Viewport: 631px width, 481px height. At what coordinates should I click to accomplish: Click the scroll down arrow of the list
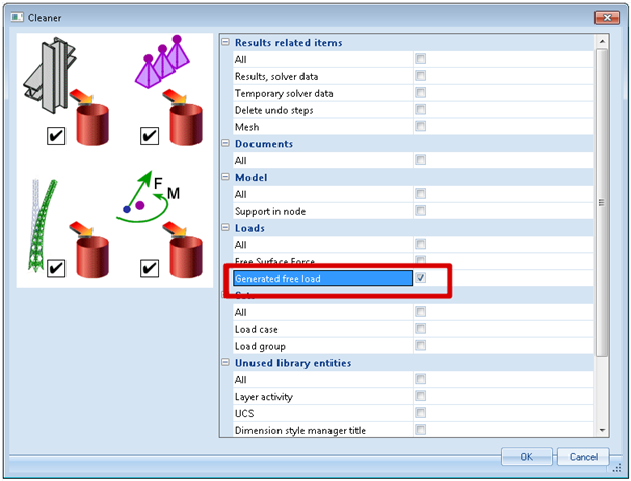[x=601, y=430]
